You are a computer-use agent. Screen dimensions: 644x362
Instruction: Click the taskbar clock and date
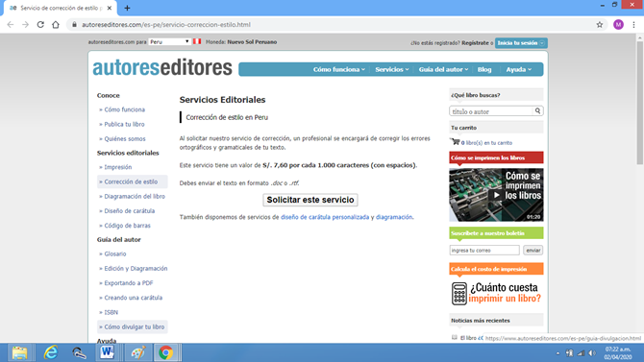618,353
